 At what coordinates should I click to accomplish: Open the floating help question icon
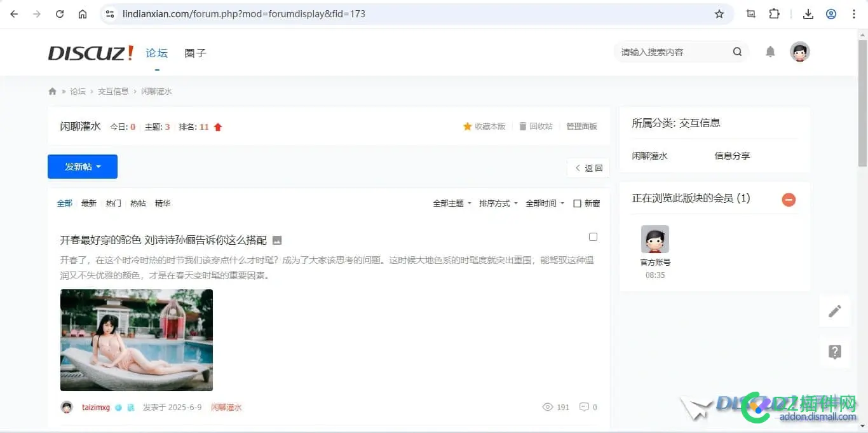[835, 352]
